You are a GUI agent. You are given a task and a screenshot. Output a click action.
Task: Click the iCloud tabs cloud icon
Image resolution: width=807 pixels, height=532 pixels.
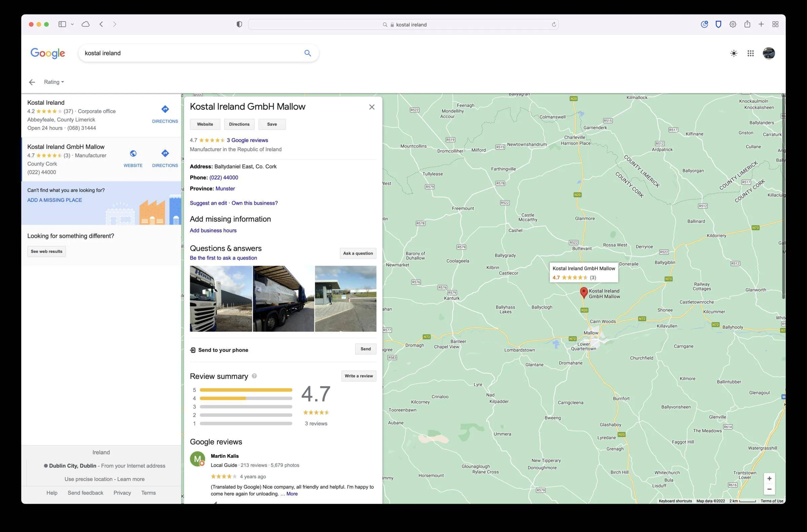[x=85, y=24]
